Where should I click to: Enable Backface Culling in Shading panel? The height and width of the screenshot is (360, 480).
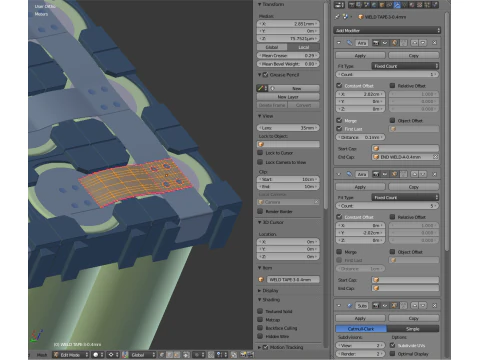260,328
